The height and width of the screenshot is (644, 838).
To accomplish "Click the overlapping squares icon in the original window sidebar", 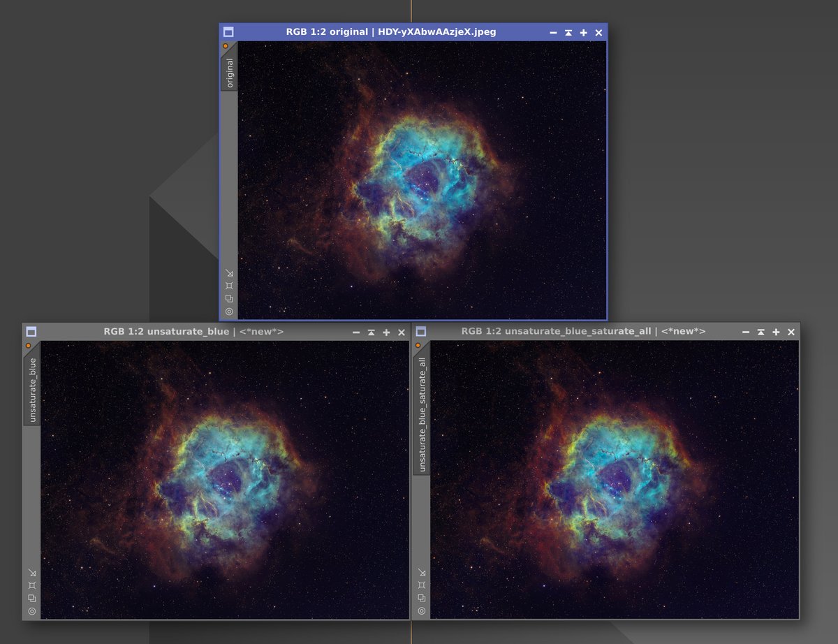I will pyautogui.click(x=229, y=298).
